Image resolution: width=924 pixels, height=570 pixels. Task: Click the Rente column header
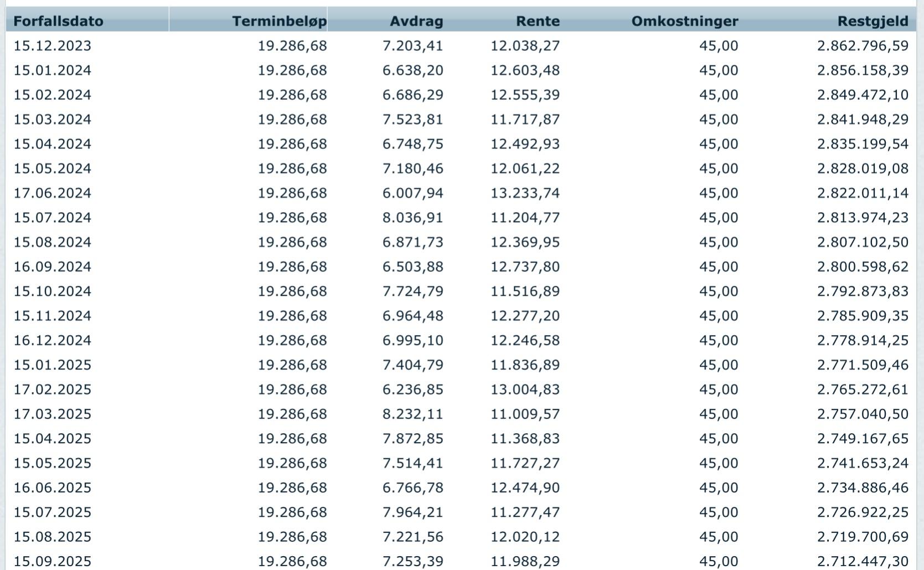[x=538, y=21]
